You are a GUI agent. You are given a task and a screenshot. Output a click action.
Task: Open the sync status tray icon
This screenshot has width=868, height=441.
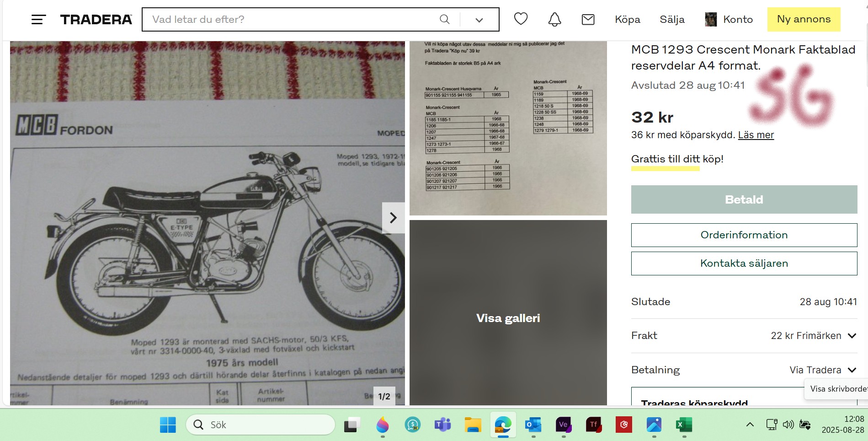pos(805,425)
